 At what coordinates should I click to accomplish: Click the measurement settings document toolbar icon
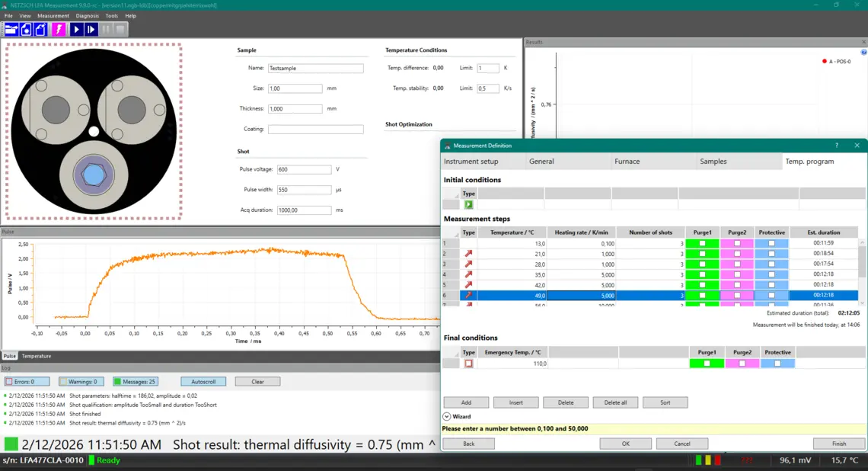click(x=26, y=30)
